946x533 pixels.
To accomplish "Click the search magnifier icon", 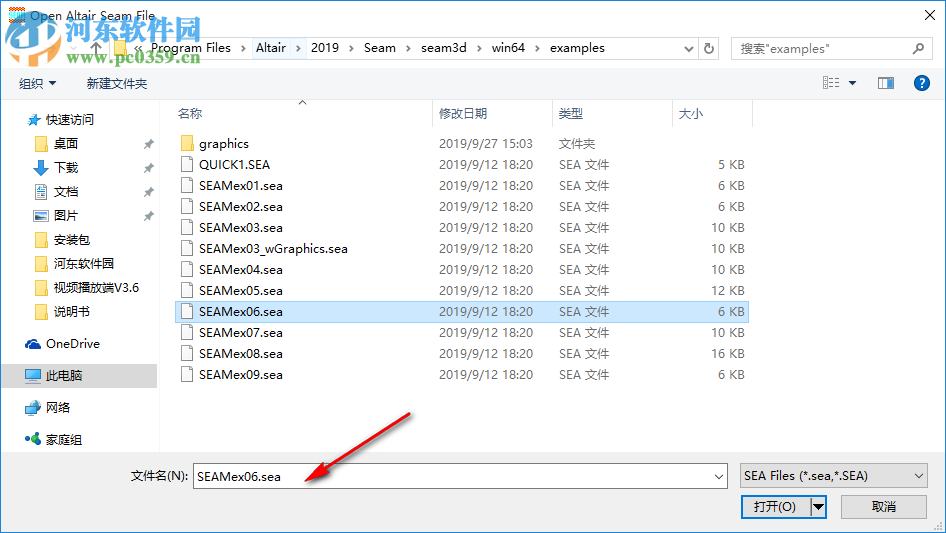I will coord(918,48).
